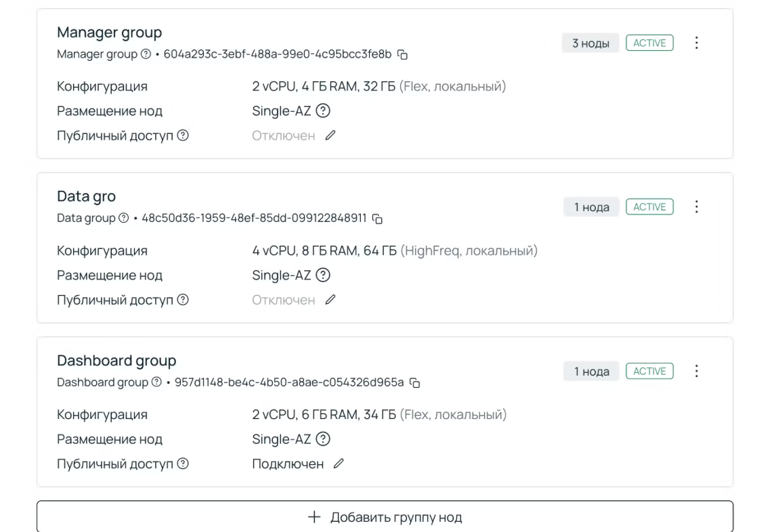Image resolution: width=776 pixels, height=532 pixels.
Task: Click the ACTIVE status badge of Manager group
Action: click(649, 43)
